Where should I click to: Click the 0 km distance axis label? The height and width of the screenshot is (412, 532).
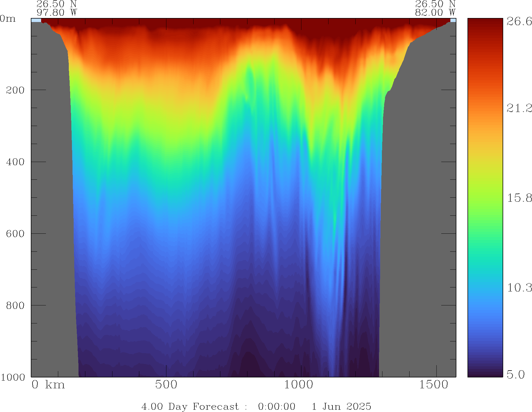click(x=48, y=385)
